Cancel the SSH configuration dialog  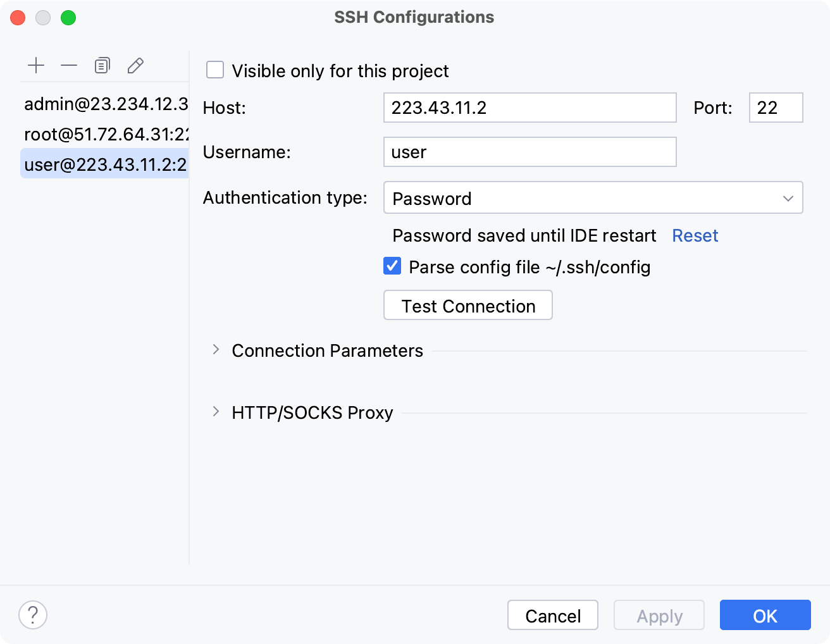(x=552, y=615)
